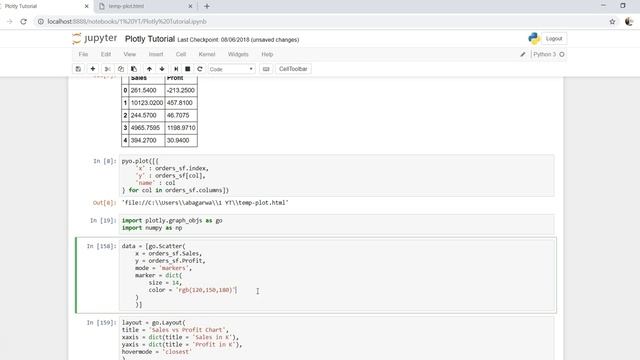Open the View menu

129,54
